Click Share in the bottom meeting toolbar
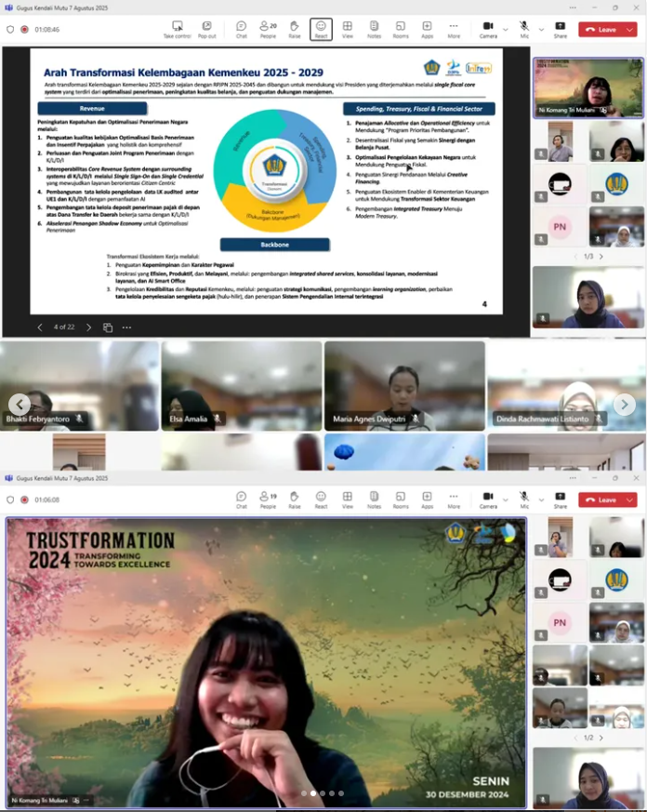 pyautogui.click(x=561, y=499)
